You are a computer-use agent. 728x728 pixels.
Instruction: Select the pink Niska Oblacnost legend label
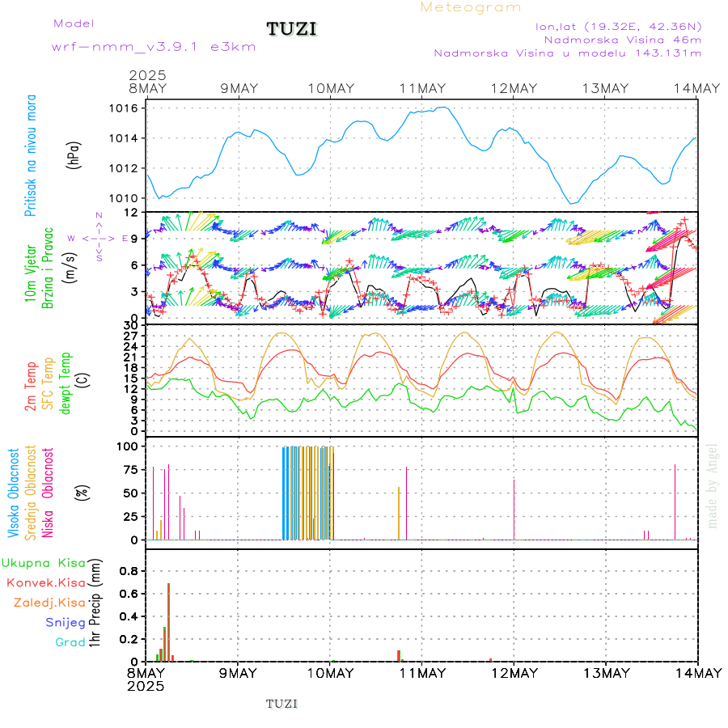[x=48, y=492]
